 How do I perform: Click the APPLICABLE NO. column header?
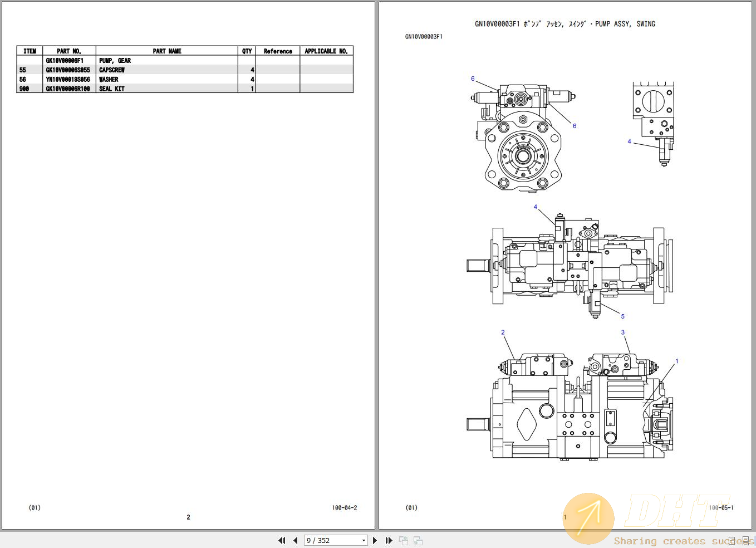coord(326,51)
